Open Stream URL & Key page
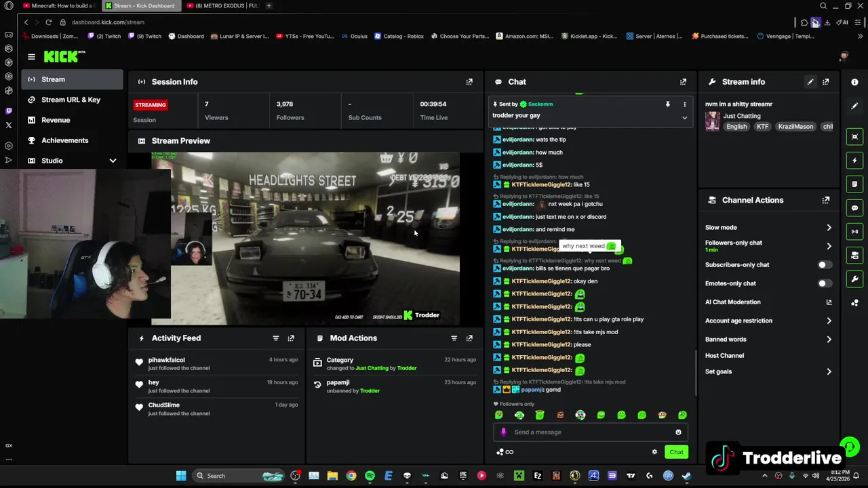 click(x=72, y=100)
